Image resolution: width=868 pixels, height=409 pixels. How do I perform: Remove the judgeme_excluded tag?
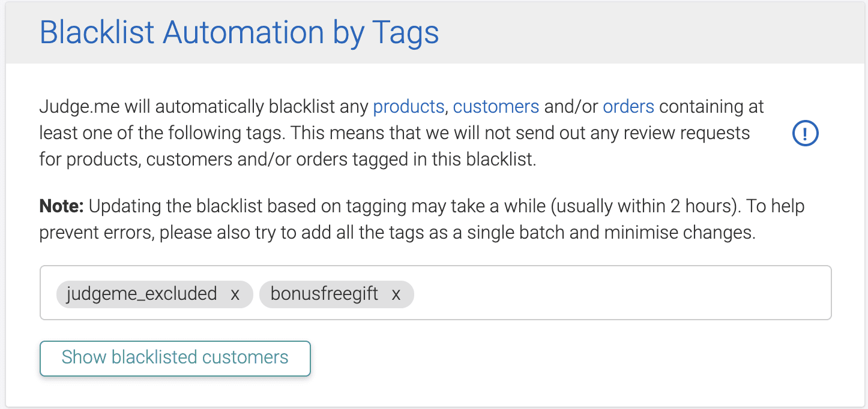(235, 294)
